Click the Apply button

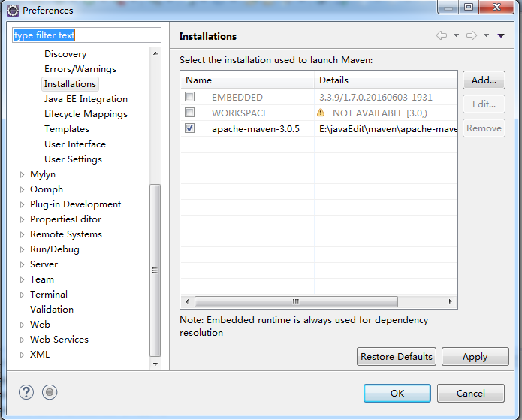475,356
